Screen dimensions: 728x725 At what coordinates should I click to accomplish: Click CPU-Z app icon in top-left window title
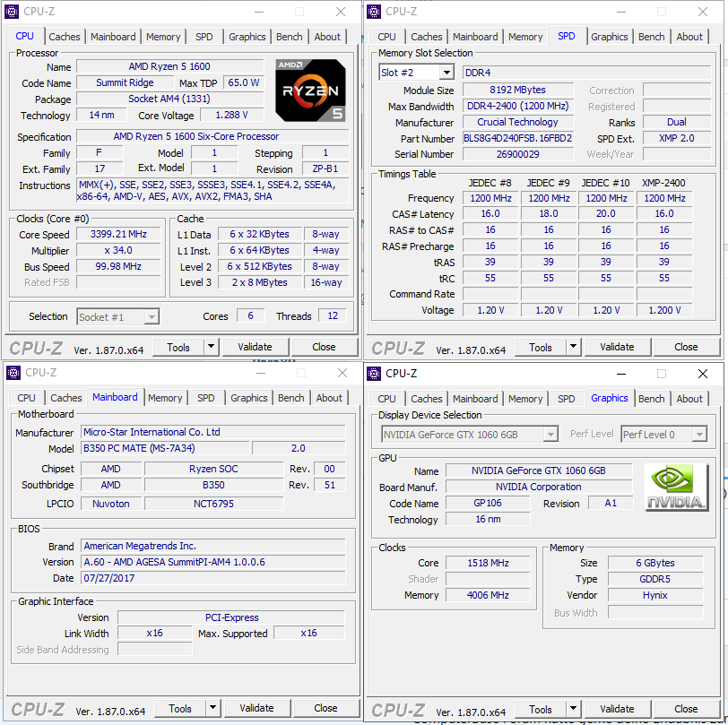(12, 11)
